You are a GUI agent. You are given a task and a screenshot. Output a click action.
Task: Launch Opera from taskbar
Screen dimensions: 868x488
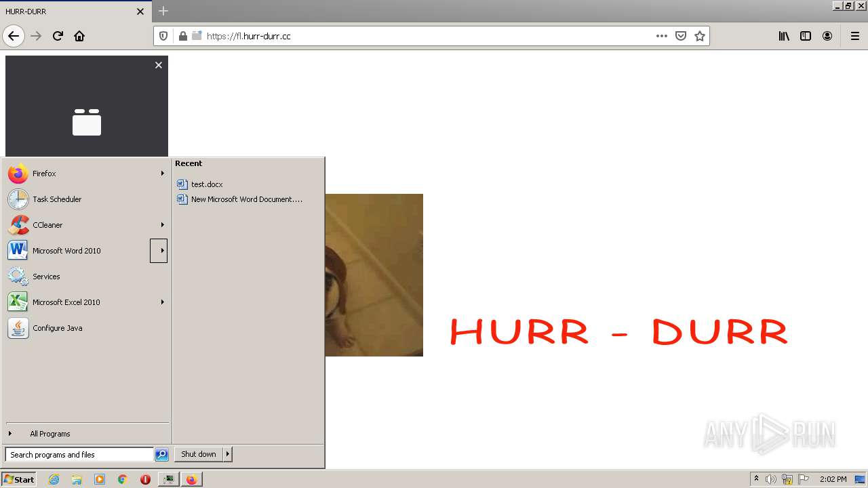pos(145,479)
